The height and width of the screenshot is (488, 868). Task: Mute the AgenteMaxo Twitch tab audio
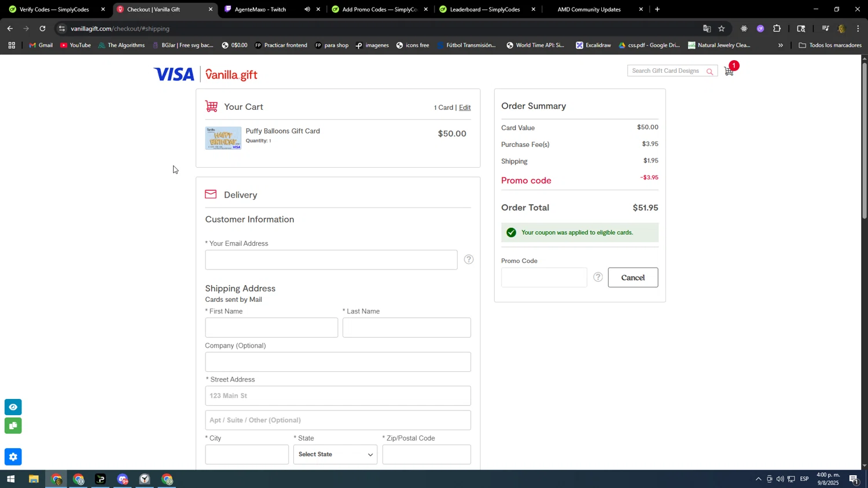pyautogui.click(x=307, y=9)
